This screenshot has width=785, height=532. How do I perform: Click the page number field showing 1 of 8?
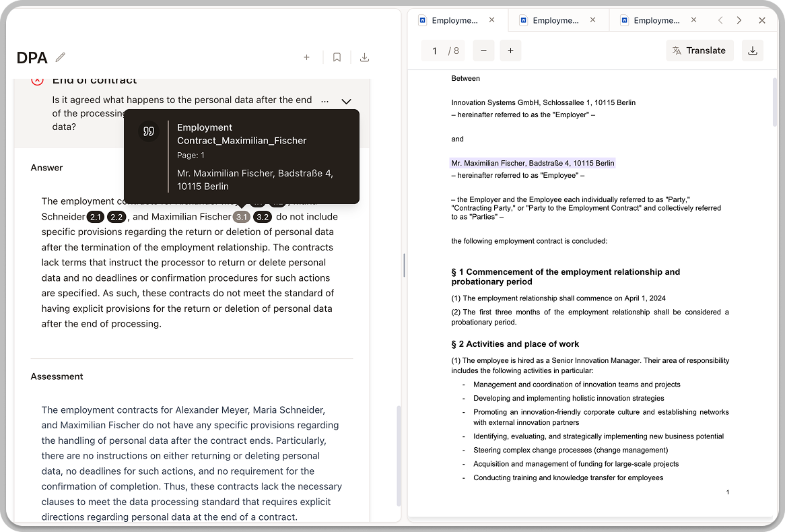tap(442, 51)
